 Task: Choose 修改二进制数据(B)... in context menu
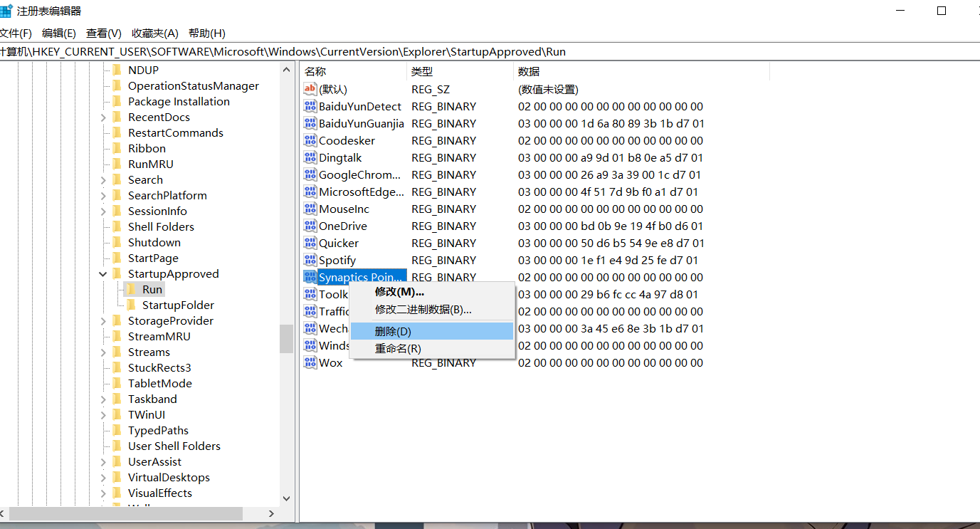432,310
